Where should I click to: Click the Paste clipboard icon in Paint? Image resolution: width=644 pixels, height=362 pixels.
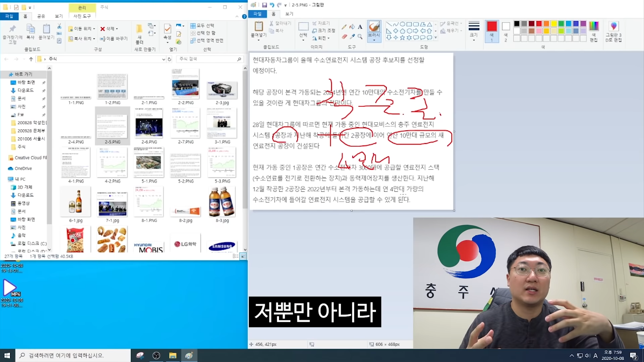259,26
